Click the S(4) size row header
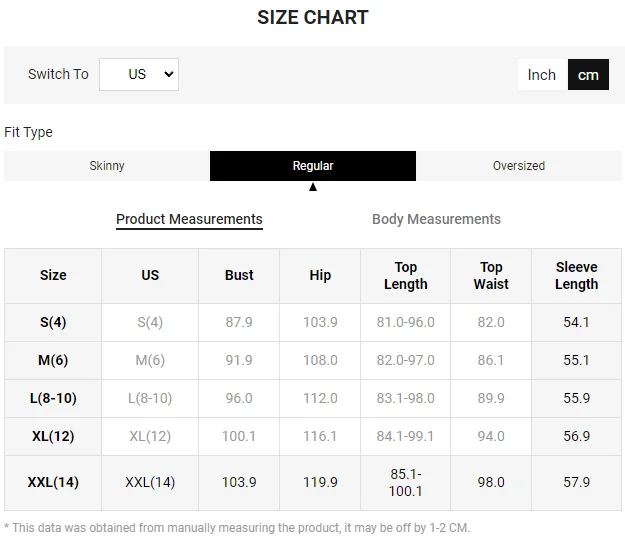625x539 pixels. [53, 322]
